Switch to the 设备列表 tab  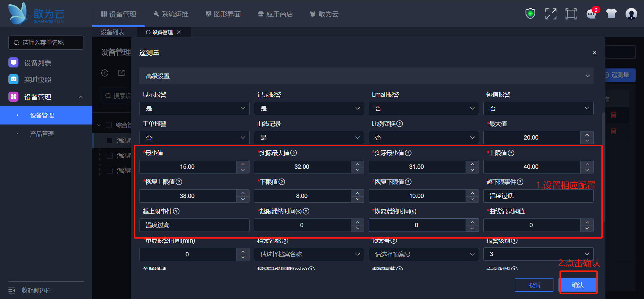(113, 32)
